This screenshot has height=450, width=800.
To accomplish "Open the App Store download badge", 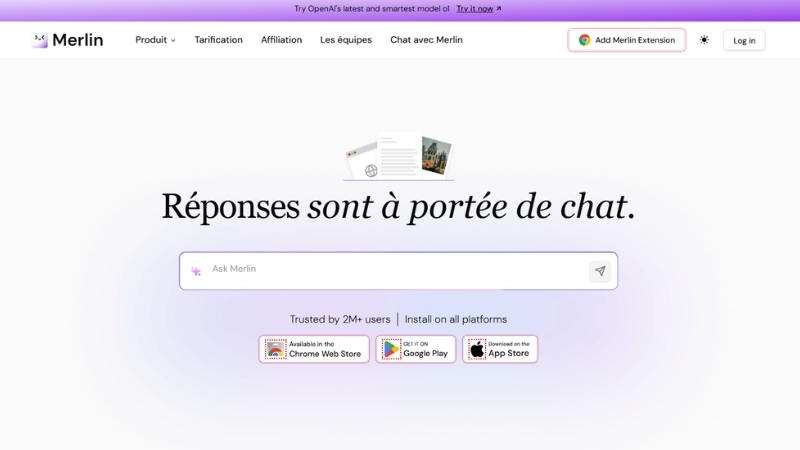I will tap(500, 349).
